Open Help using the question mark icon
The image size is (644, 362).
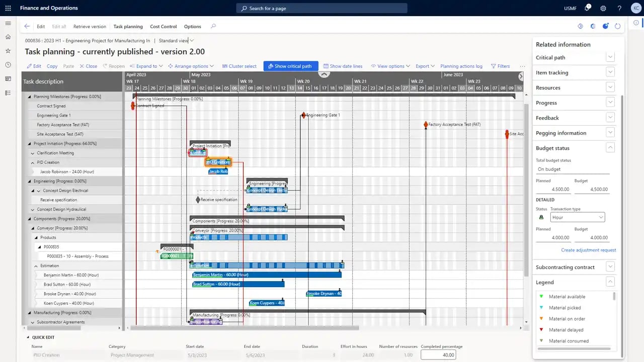point(619,8)
